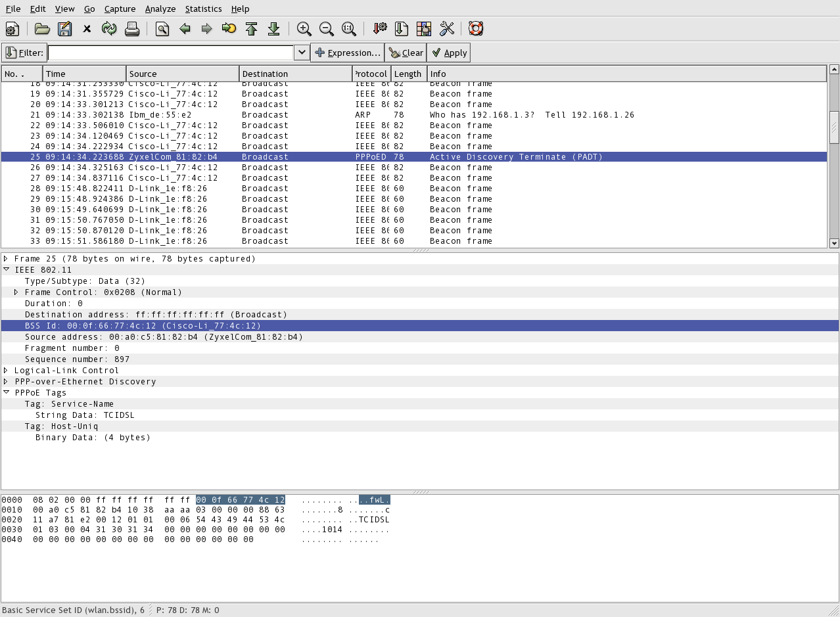Sort by the Length column header
The image size is (840, 617).
(409, 74)
